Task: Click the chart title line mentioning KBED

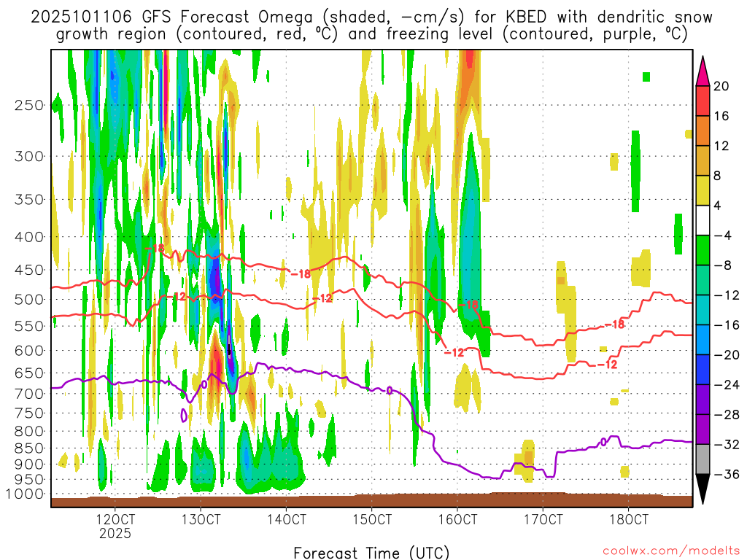Action: 371,17
